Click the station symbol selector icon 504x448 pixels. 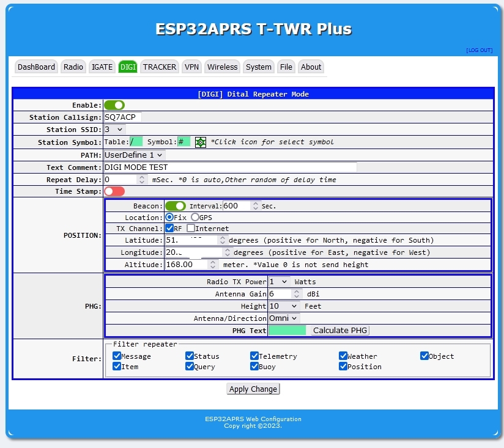[201, 142]
